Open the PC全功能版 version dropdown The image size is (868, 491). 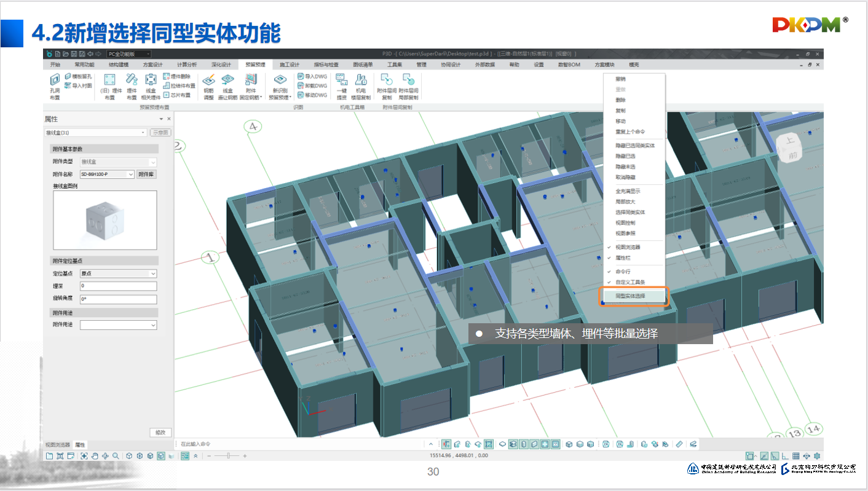point(128,54)
